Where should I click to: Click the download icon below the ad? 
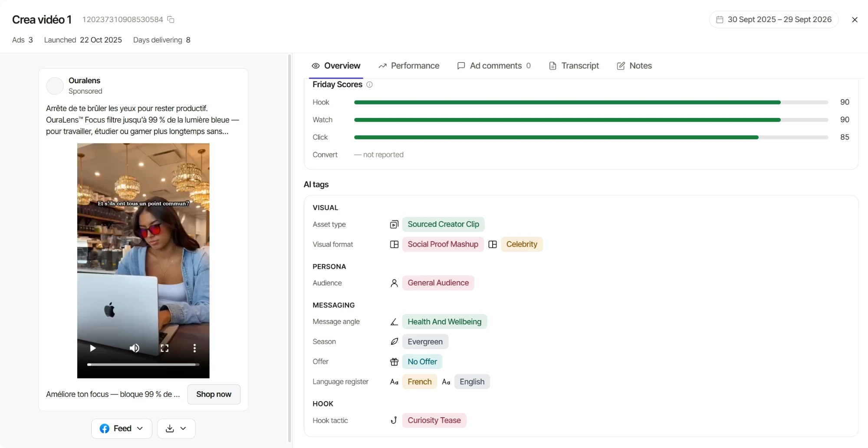[170, 428]
